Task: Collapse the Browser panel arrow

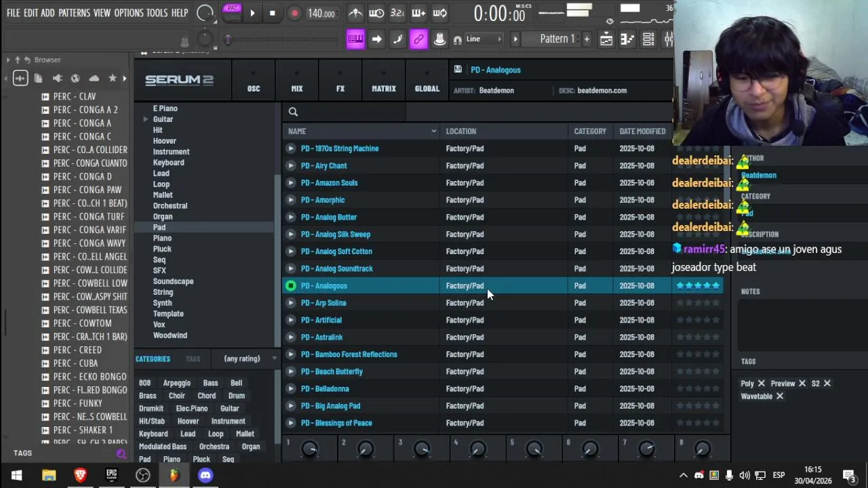Action: (7, 60)
